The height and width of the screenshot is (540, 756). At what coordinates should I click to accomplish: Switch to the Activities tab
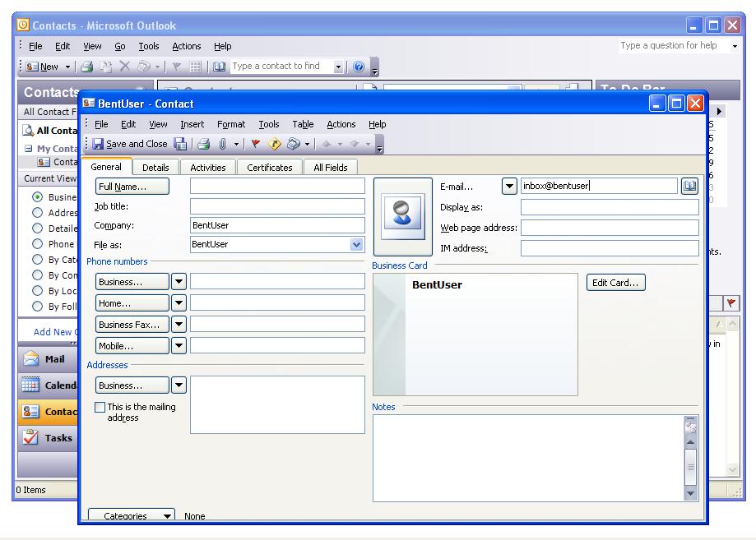(x=208, y=167)
